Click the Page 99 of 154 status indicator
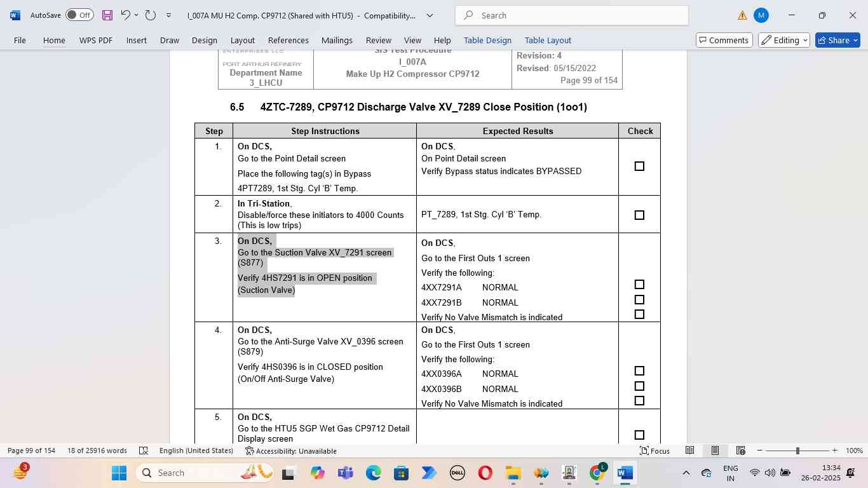Screen dimensions: 868x488 31,451
